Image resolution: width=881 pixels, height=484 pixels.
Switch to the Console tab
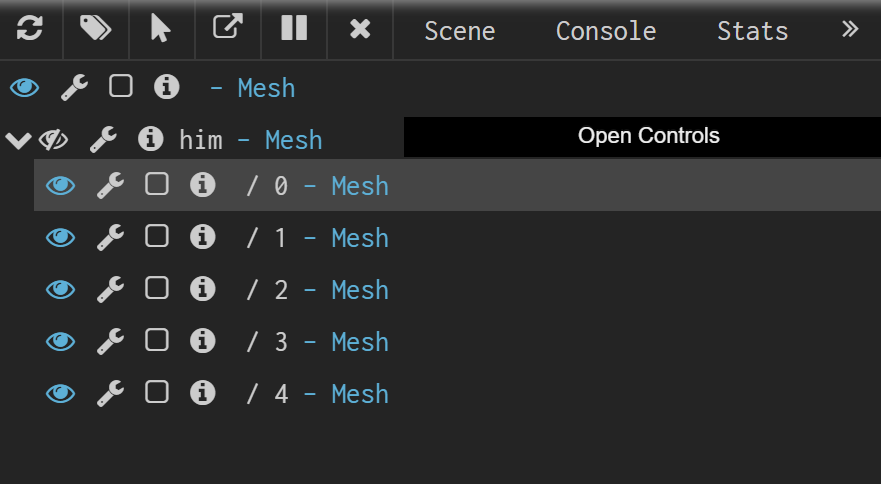[606, 31]
